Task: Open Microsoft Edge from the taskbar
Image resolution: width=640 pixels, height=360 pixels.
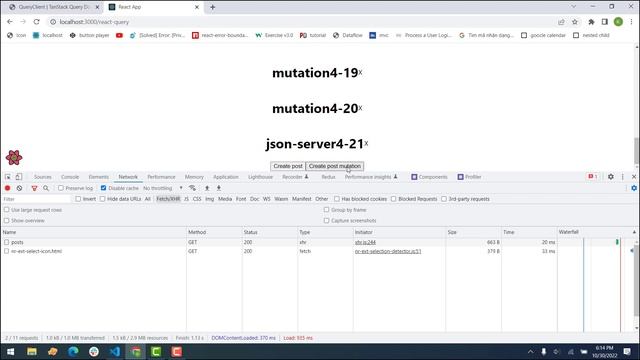Action: (x=73, y=351)
